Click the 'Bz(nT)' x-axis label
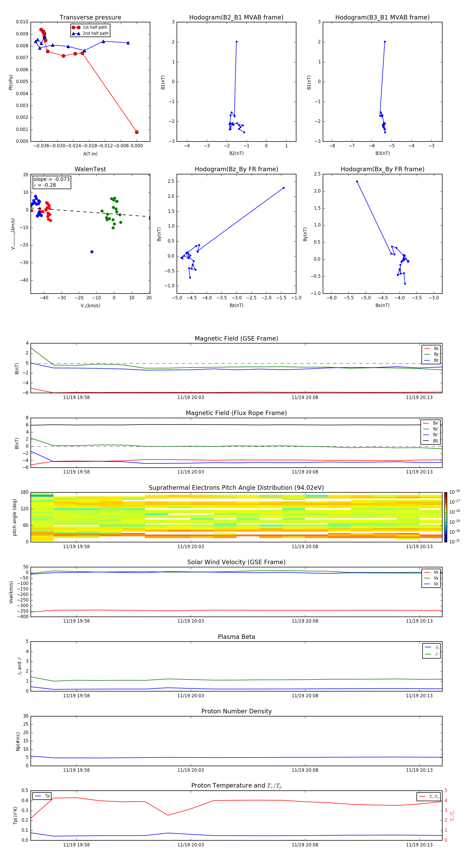 [x=236, y=305]
